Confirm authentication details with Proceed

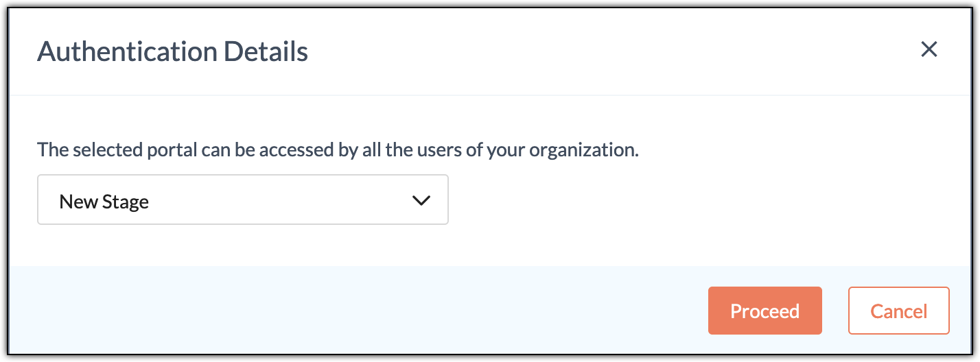click(x=765, y=311)
